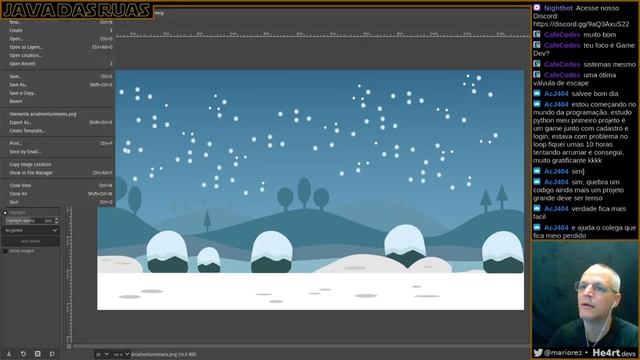This screenshot has width=640, height=360.
Task: Click the horizontal ruler above canvas
Action: (322, 35)
